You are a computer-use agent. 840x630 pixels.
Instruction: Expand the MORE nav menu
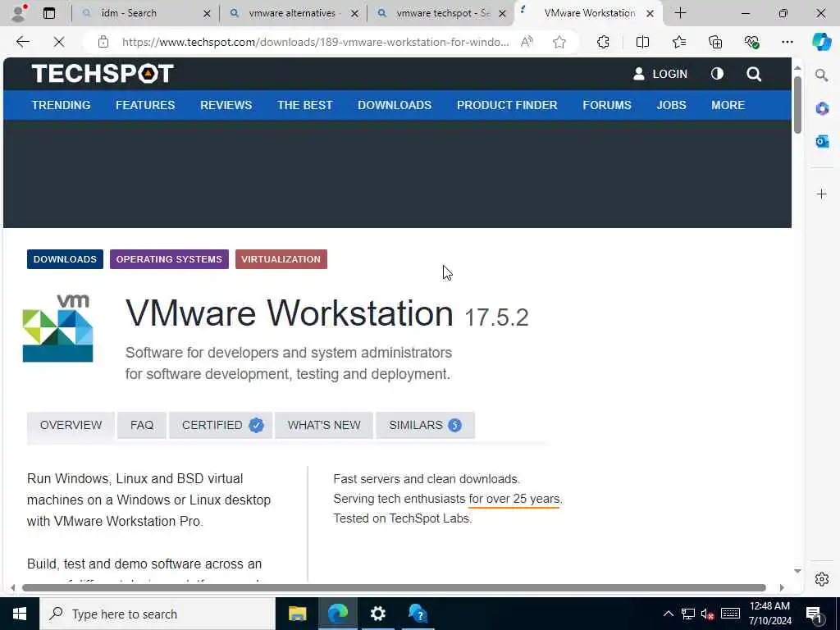coord(728,105)
